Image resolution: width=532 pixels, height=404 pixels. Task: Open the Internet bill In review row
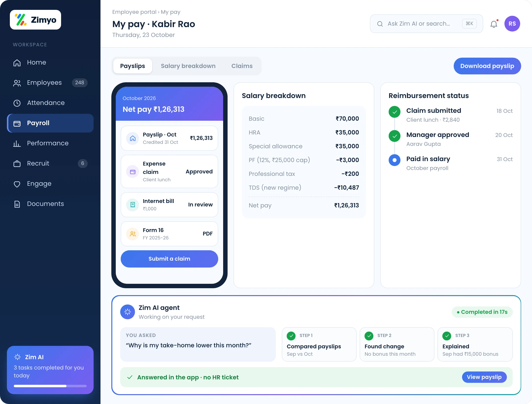(x=169, y=205)
